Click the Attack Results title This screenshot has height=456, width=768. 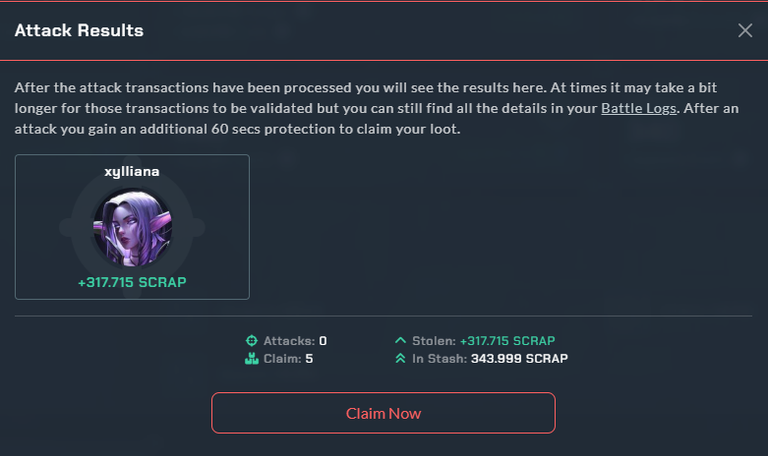(x=79, y=30)
